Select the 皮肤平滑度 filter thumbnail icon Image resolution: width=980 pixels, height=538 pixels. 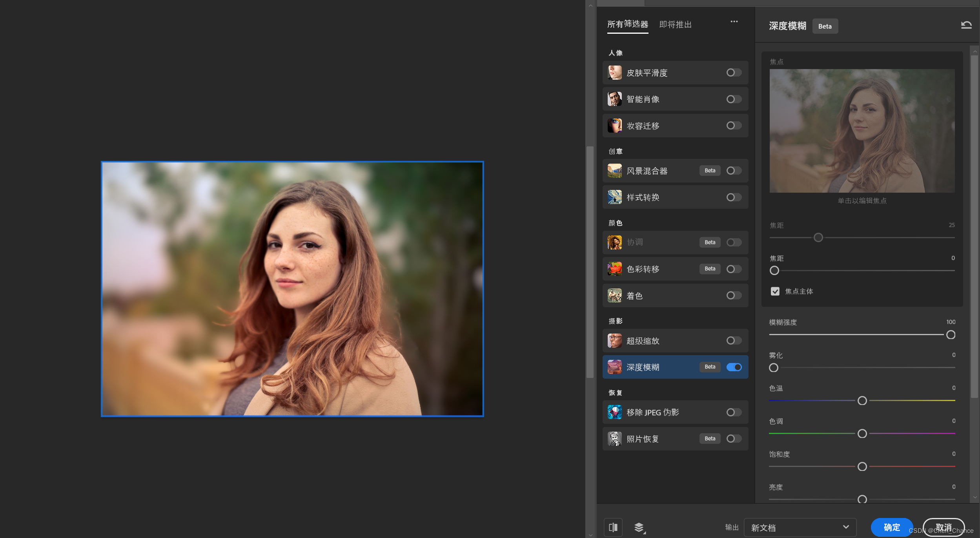(x=614, y=73)
